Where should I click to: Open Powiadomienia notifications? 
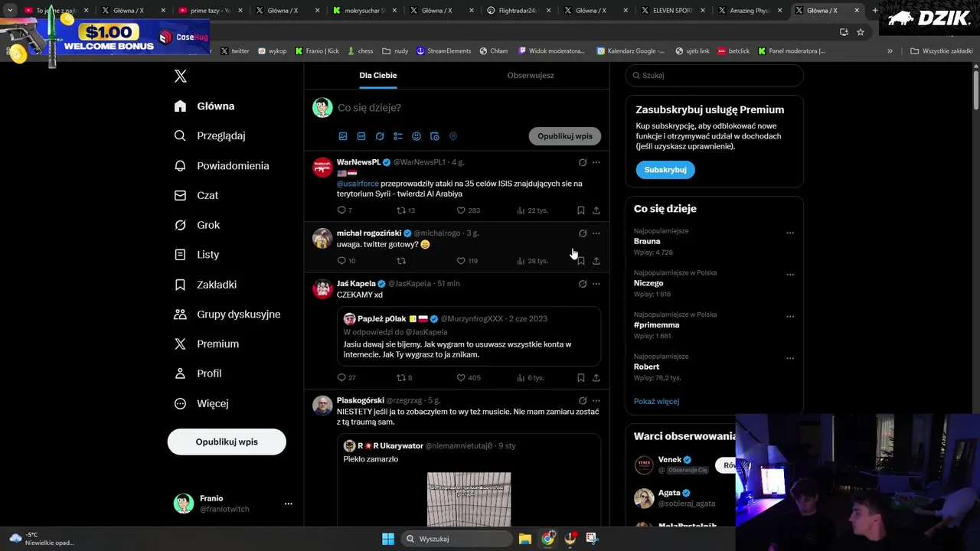(x=221, y=165)
